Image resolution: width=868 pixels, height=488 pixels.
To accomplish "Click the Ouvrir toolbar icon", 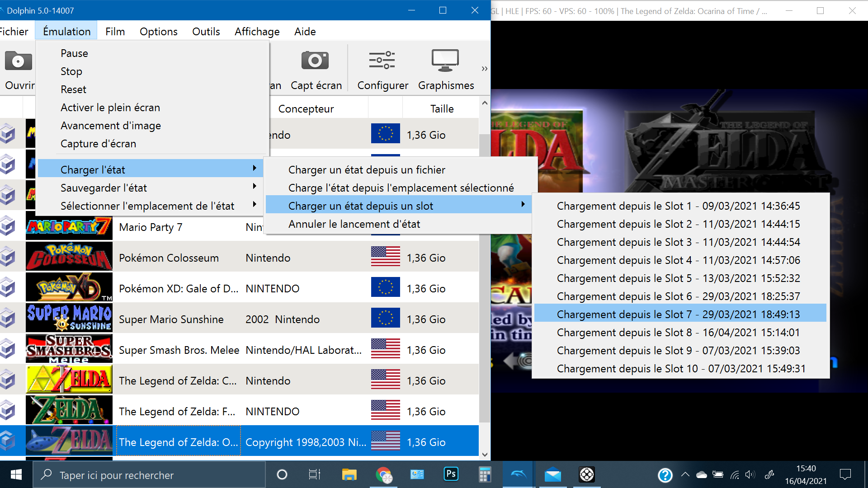I will coord(18,61).
